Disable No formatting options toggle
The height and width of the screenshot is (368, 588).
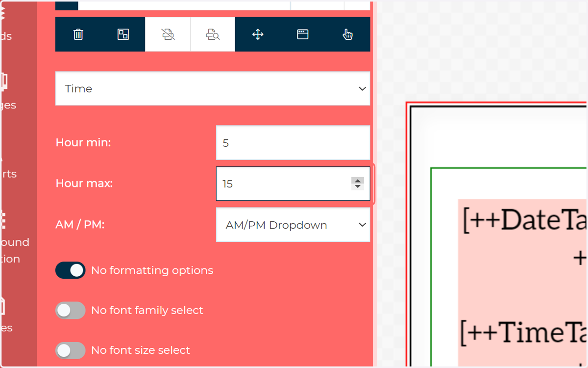point(71,270)
